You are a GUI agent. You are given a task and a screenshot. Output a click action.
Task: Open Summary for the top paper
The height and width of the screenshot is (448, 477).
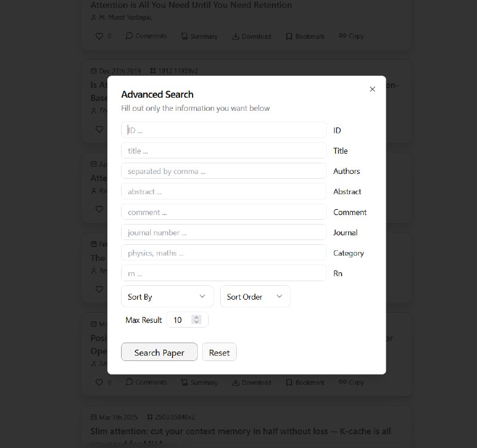click(x=200, y=36)
